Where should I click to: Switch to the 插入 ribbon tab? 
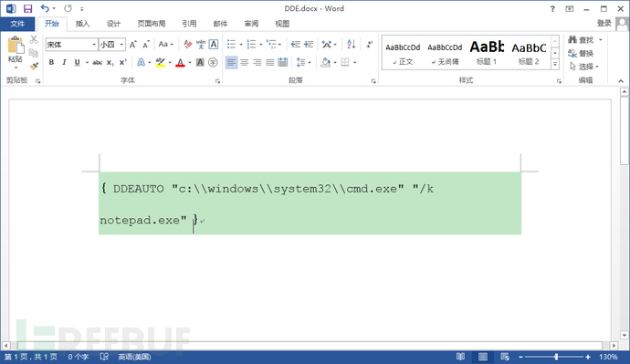82,24
